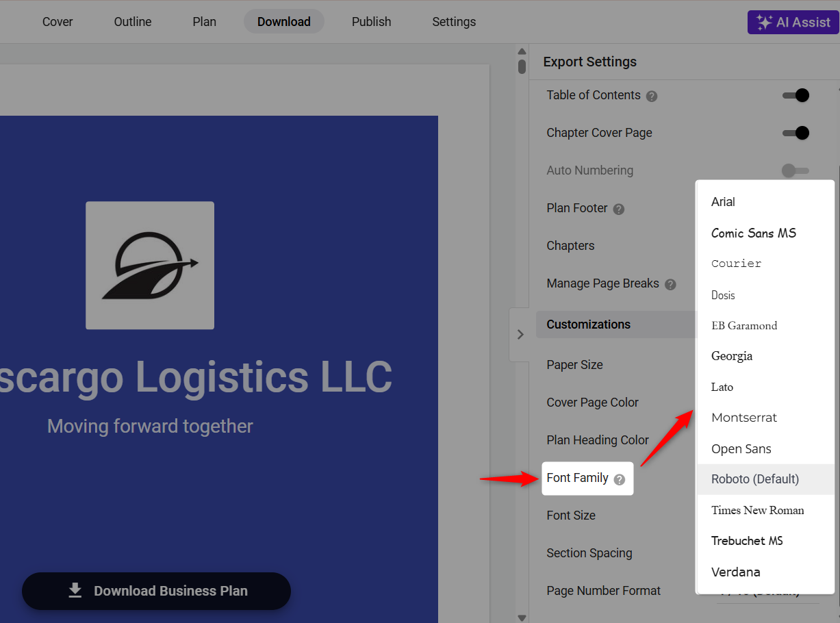Click the Chapters setting label
Screen dimensions: 840x623
pyautogui.click(x=570, y=246)
